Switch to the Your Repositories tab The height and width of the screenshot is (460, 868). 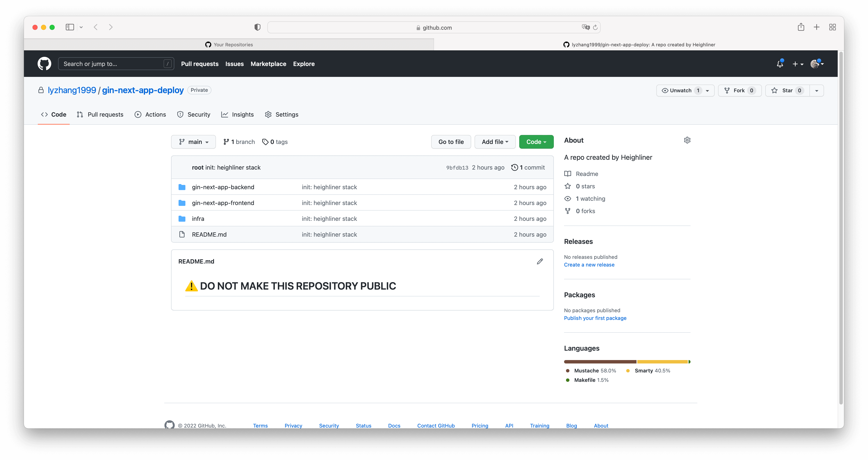click(x=229, y=44)
